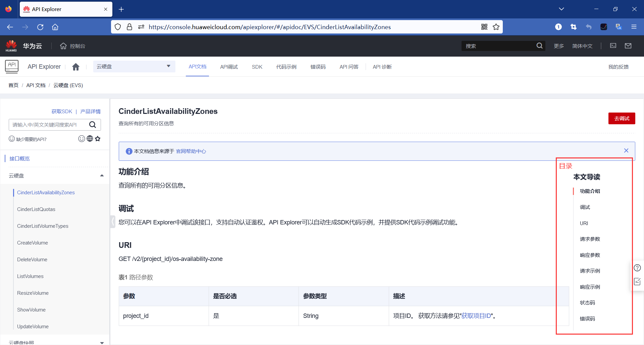
Task: Switch to the API文档 tab
Action: click(x=198, y=67)
